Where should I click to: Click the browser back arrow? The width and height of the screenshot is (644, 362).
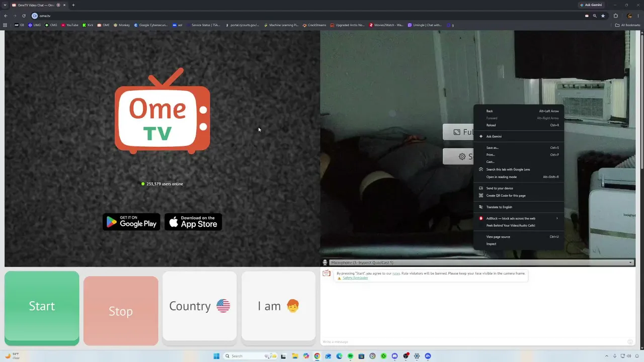pos(6,16)
